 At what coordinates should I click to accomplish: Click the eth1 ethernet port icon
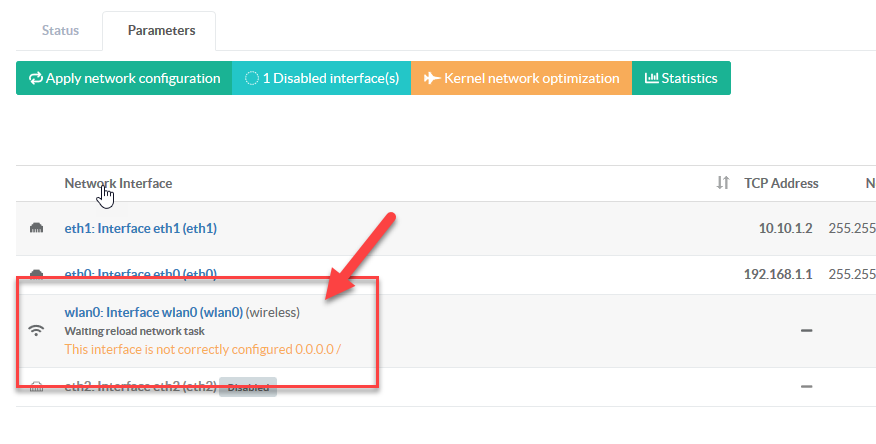(x=36, y=229)
